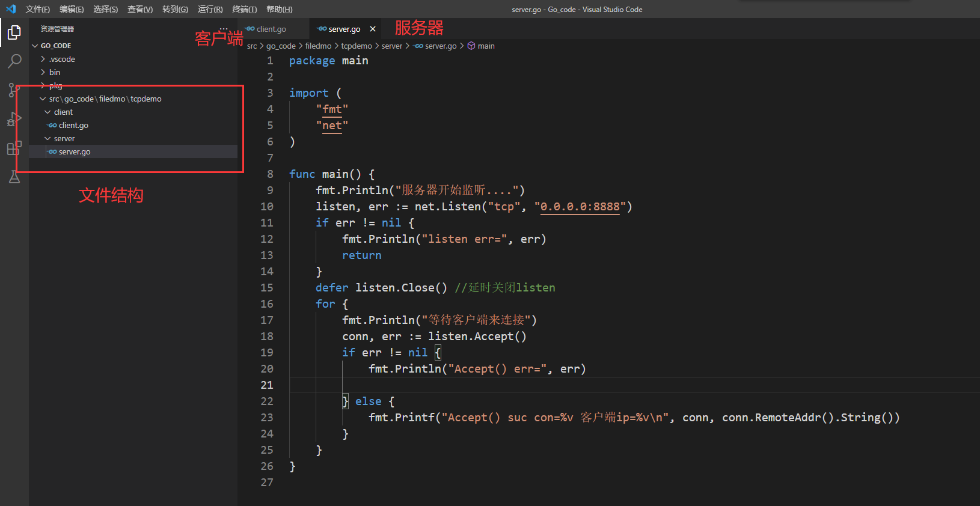Click the listen.Accept() call on line 18
Image resolution: width=980 pixels, height=506 pixels.
coord(477,337)
